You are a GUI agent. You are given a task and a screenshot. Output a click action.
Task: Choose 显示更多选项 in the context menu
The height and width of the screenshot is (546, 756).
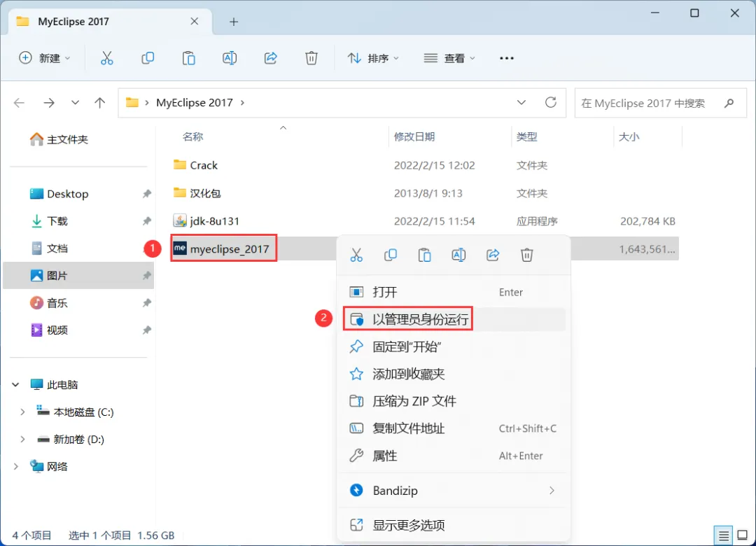pyautogui.click(x=453, y=525)
